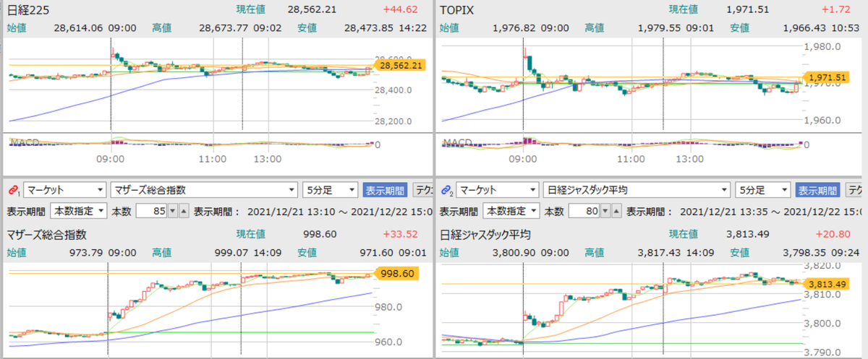Image resolution: width=868 pixels, height=359 pixels.
Task: Click the 13:00 time label under TOPIX chart
Action: click(690, 158)
